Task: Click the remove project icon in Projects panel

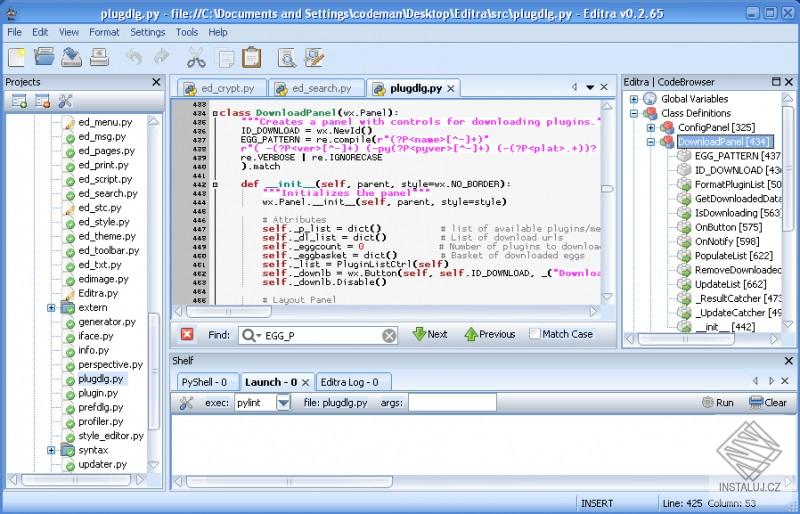Action: point(42,101)
